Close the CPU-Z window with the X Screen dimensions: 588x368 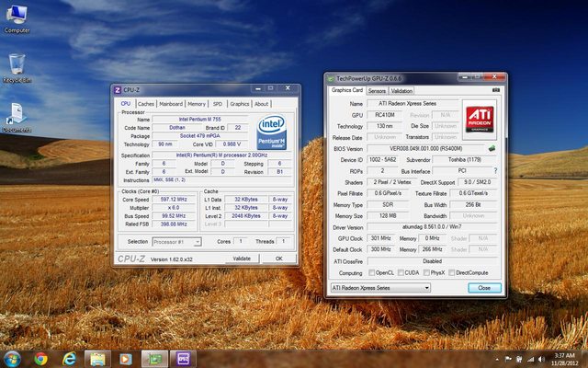(288, 88)
